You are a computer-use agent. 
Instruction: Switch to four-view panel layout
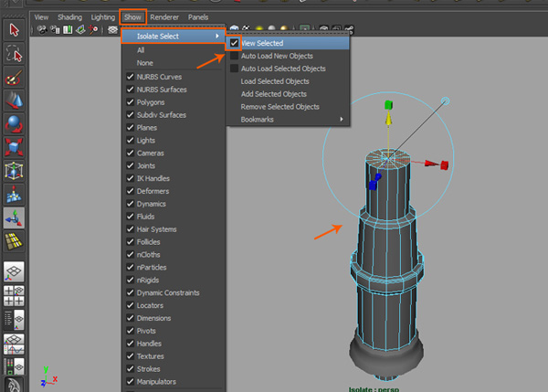pos(15,295)
